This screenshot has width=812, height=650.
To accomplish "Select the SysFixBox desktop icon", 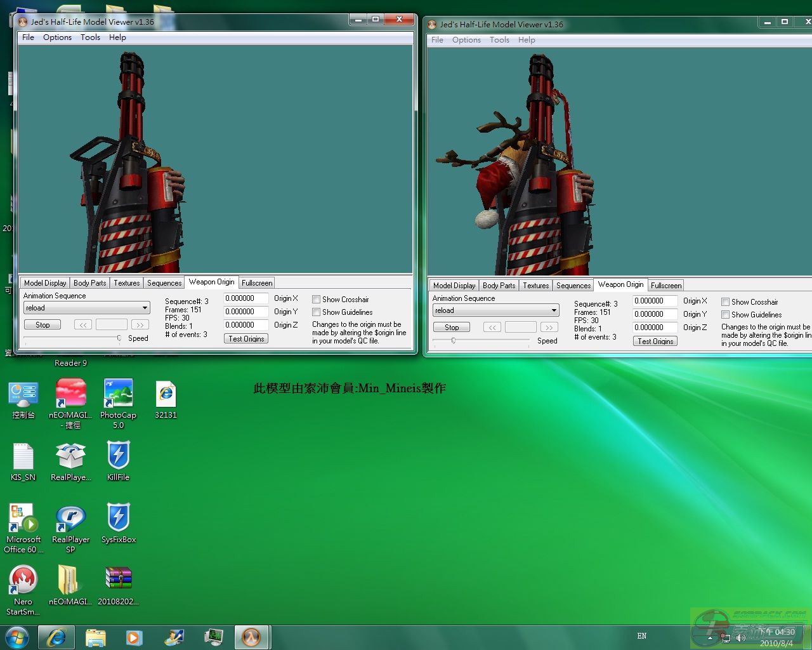I will point(119,519).
